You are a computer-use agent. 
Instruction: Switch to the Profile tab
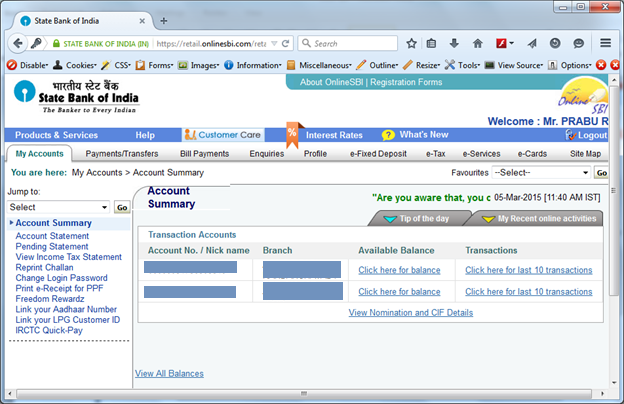coord(315,154)
